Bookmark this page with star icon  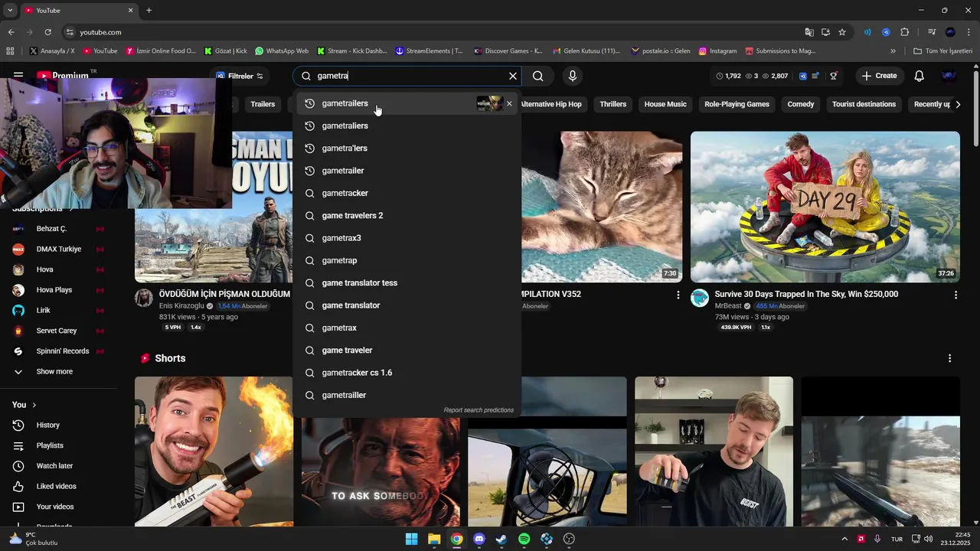pyautogui.click(x=842, y=32)
